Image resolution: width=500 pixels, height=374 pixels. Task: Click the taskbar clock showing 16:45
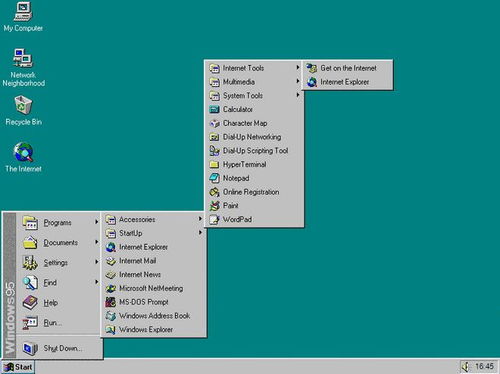point(484,367)
